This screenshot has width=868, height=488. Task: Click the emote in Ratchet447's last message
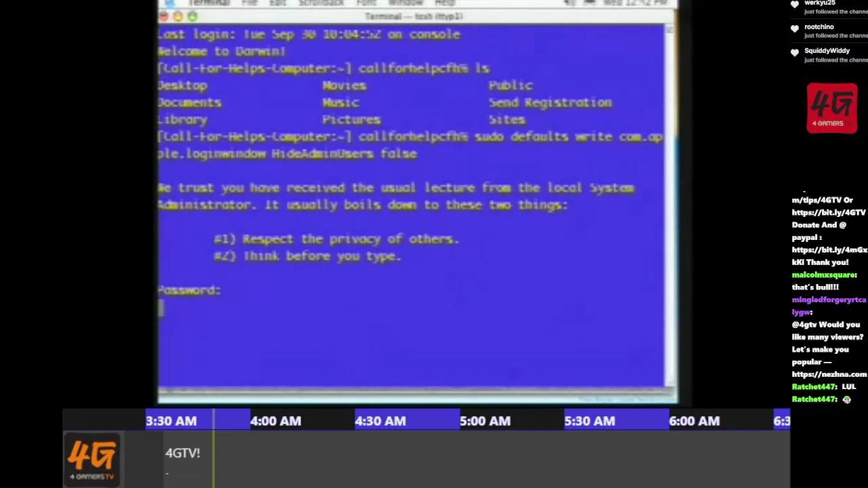click(846, 400)
